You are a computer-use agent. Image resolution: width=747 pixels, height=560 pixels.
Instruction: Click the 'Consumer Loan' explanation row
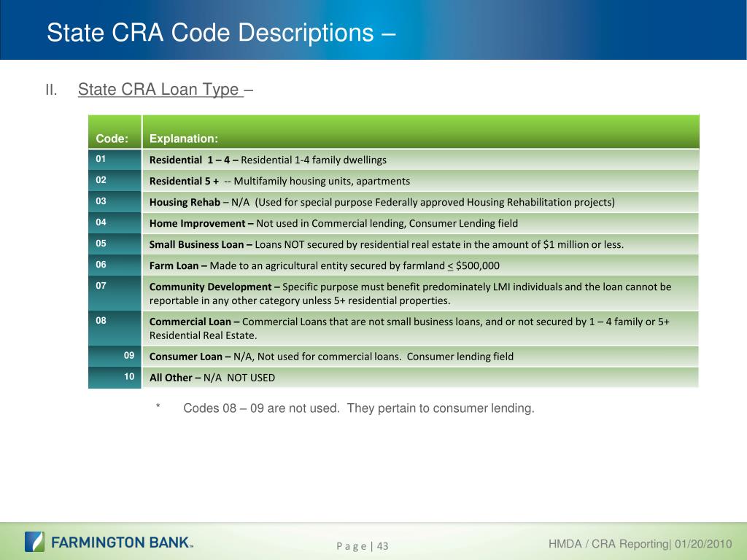tap(421, 356)
